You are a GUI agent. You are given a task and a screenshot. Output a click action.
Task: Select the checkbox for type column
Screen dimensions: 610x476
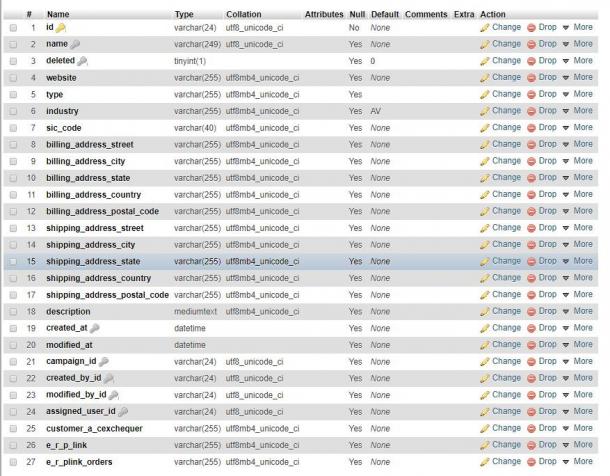pyautogui.click(x=13, y=95)
